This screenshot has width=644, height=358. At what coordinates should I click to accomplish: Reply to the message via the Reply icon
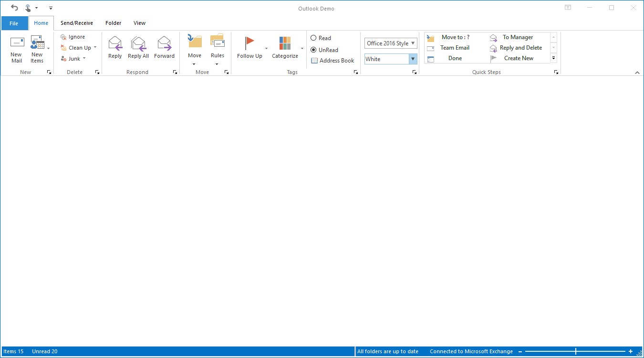(x=115, y=43)
